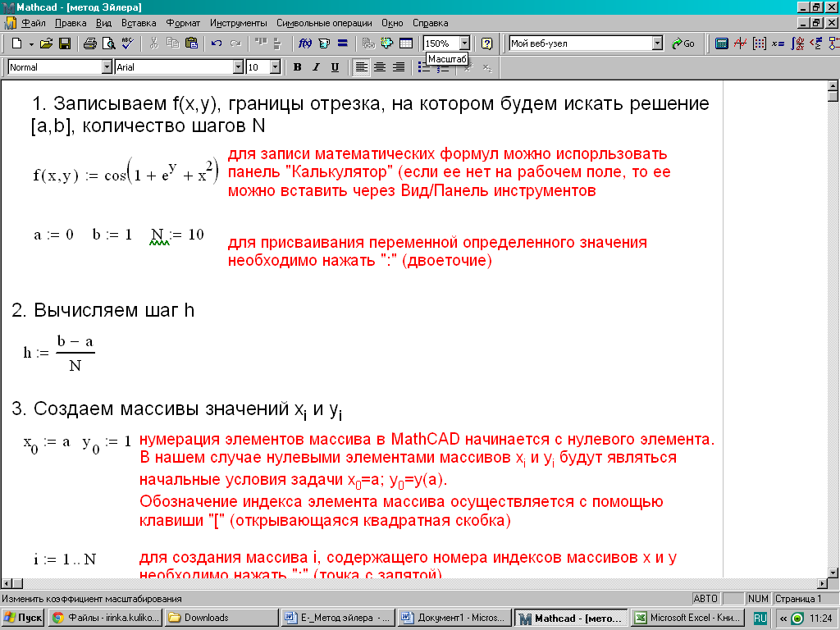Align text left
840x630 pixels.
tap(362, 67)
